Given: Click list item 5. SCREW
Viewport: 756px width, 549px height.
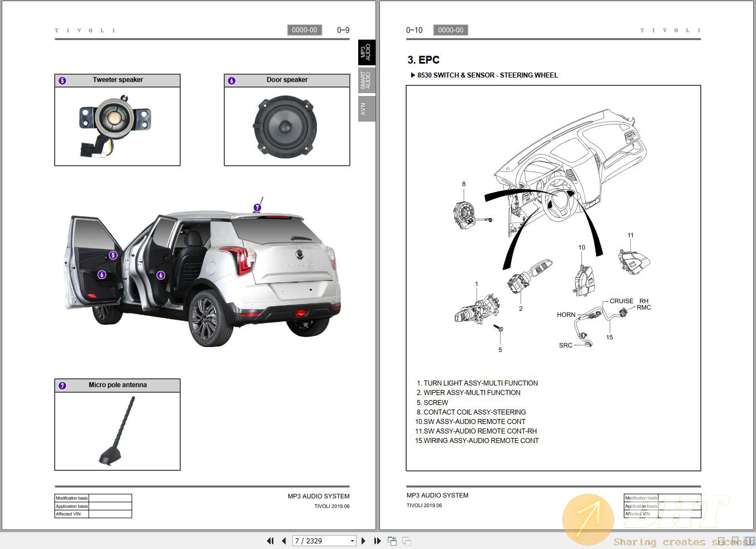Looking at the screenshot, I should point(432,402).
